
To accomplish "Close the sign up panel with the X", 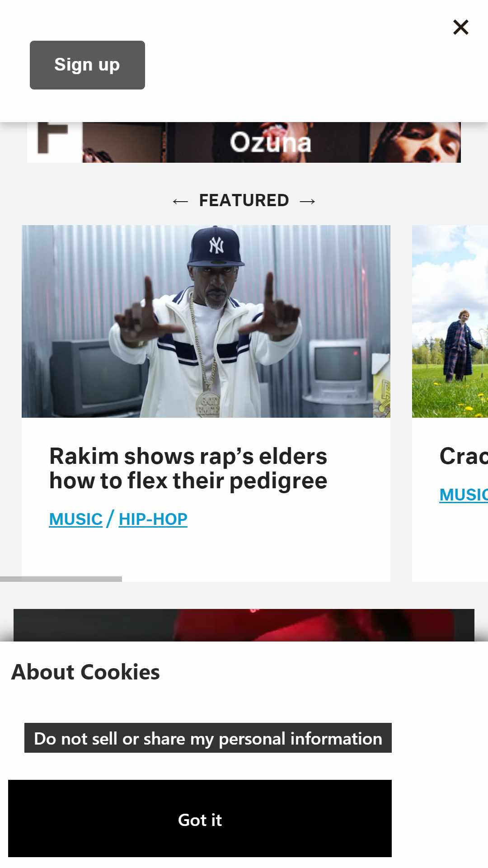I will click(x=460, y=27).
